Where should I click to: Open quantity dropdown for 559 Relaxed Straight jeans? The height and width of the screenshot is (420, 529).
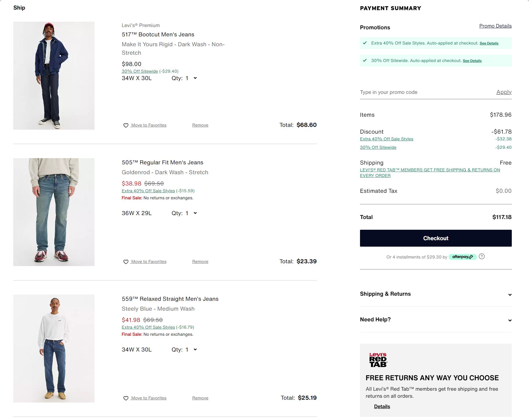tap(195, 350)
